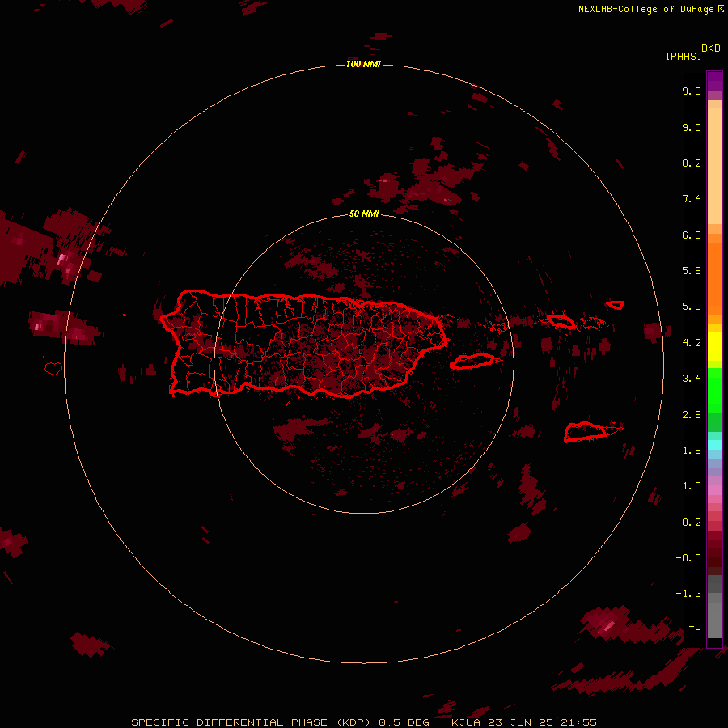Image resolution: width=728 pixels, height=728 pixels.
Task: Click the 50 NMI range ring label
Action: (x=364, y=214)
